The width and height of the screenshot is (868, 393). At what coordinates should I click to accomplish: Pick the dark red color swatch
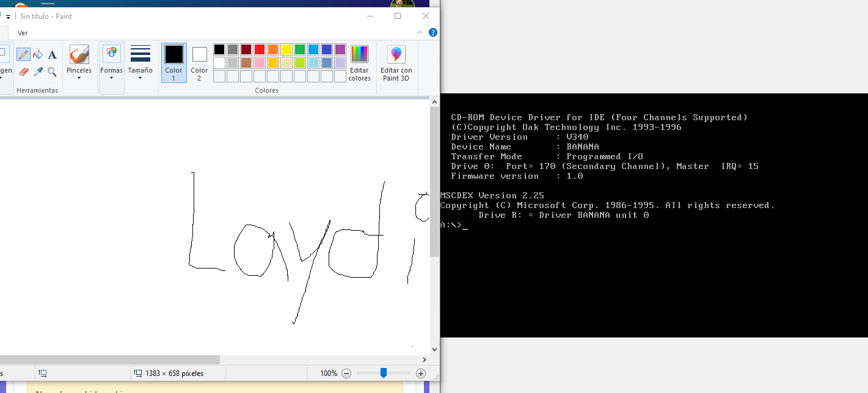246,49
